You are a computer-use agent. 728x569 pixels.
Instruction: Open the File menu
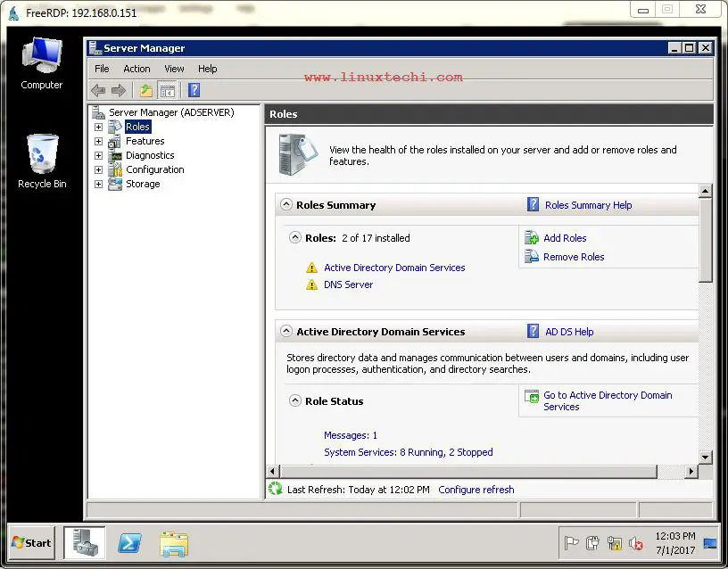(x=102, y=69)
